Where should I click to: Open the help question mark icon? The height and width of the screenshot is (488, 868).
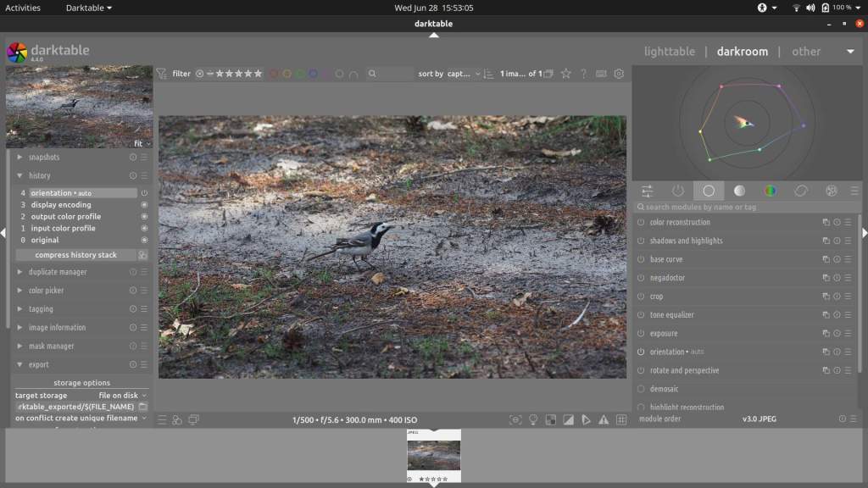pos(583,74)
